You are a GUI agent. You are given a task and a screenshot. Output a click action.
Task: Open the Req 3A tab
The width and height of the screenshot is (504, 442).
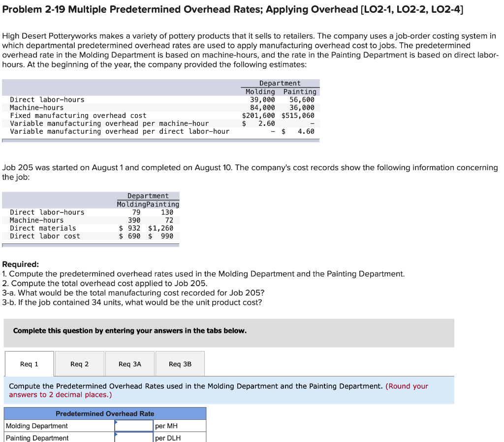(x=129, y=364)
